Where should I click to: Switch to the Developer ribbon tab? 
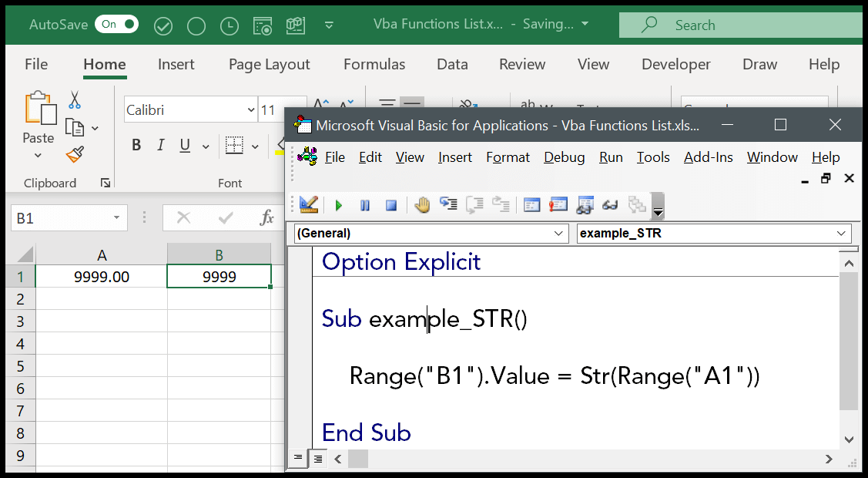coord(675,65)
